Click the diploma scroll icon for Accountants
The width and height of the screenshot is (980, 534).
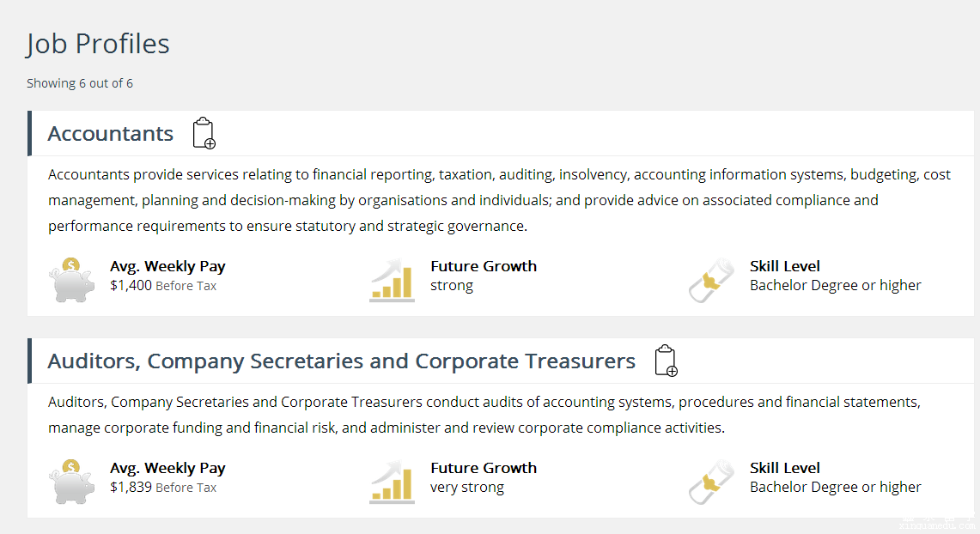point(711,279)
